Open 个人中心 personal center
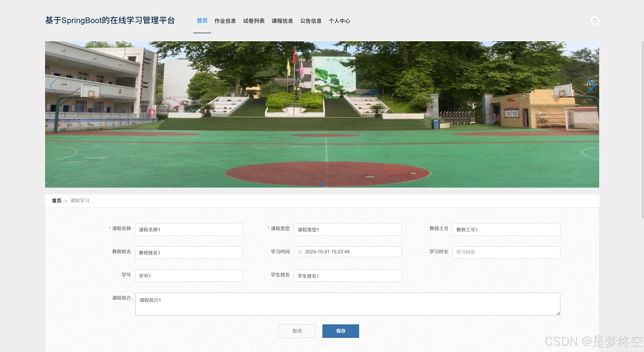 pos(339,21)
